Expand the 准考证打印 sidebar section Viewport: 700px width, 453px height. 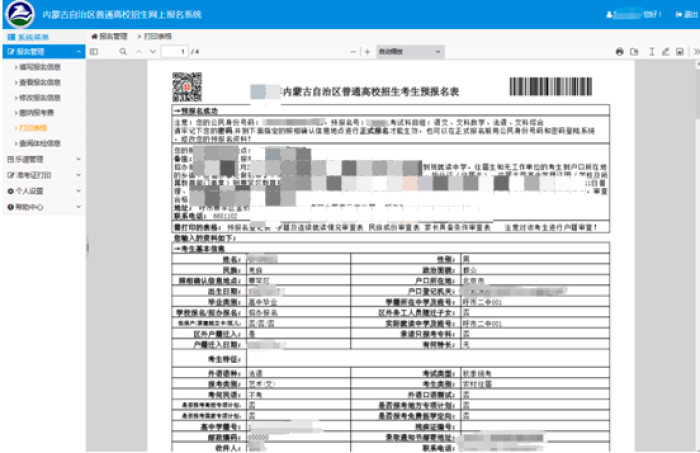point(42,174)
